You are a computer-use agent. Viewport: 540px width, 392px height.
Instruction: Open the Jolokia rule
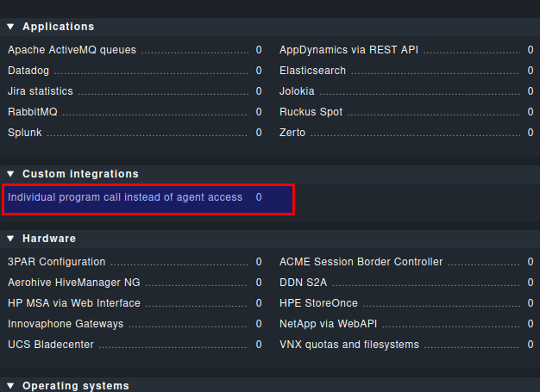297,91
